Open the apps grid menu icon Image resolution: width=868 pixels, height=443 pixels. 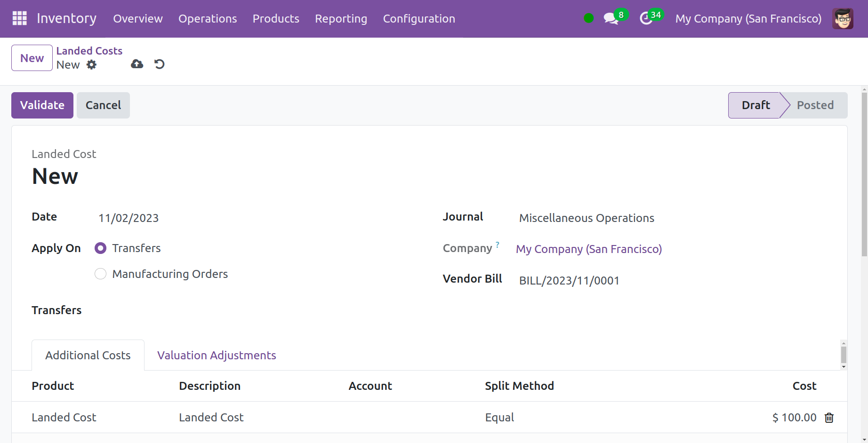click(19, 18)
